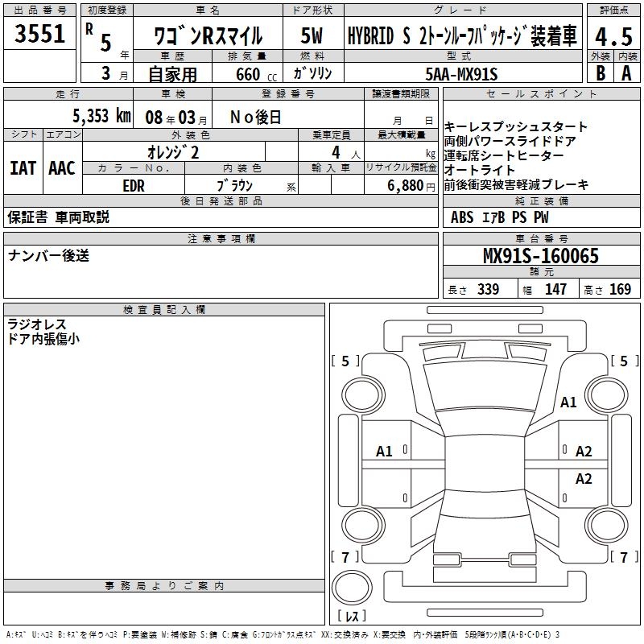The width and height of the screenshot is (644, 644).
Task: Select the overall score 4.5
Action: [613, 36]
